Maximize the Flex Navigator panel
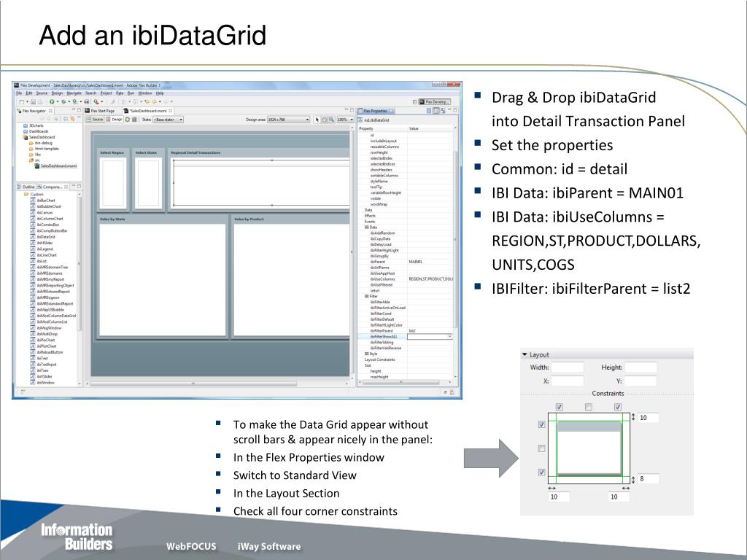 point(79,110)
